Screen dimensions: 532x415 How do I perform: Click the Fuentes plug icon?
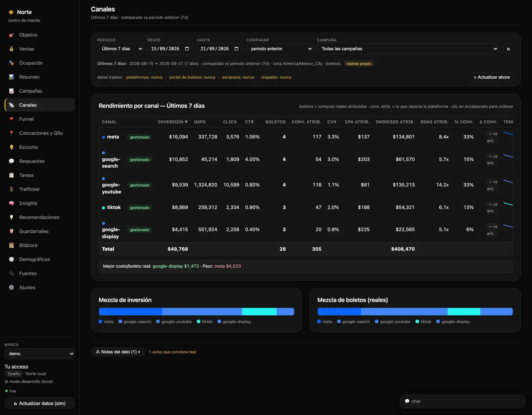click(11, 274)
